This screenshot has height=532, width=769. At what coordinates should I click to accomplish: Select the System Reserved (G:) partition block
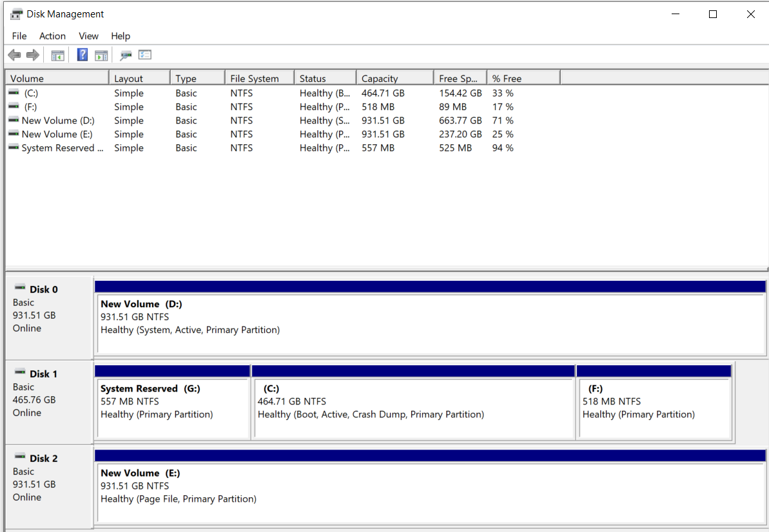172,402
